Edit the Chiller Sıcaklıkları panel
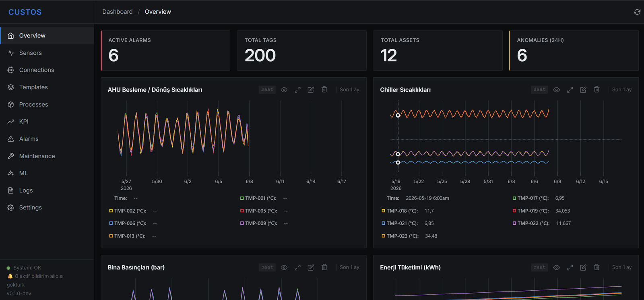Viewport: 644px width, 300px height. [583, 90]
